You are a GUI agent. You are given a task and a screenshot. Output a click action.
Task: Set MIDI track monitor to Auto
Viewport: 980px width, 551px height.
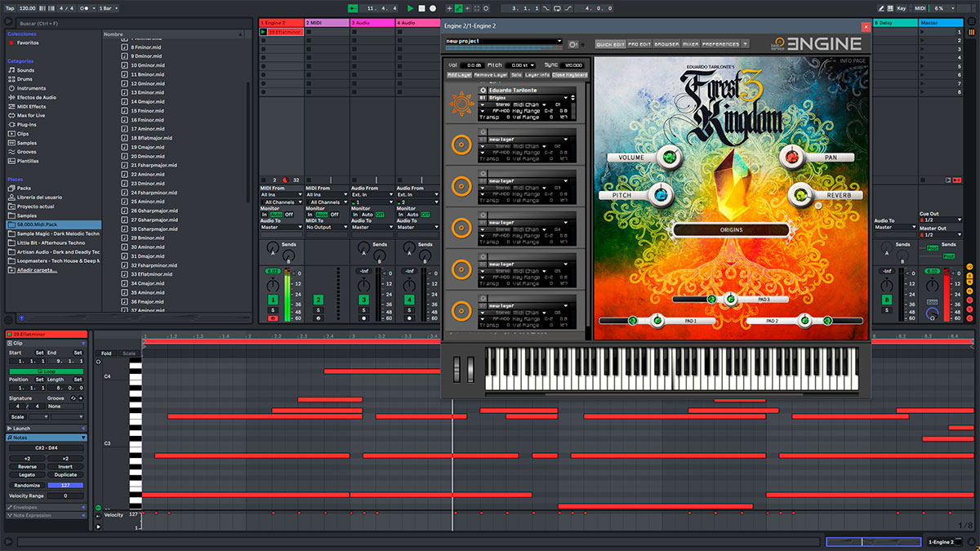[x=321, y=214]
